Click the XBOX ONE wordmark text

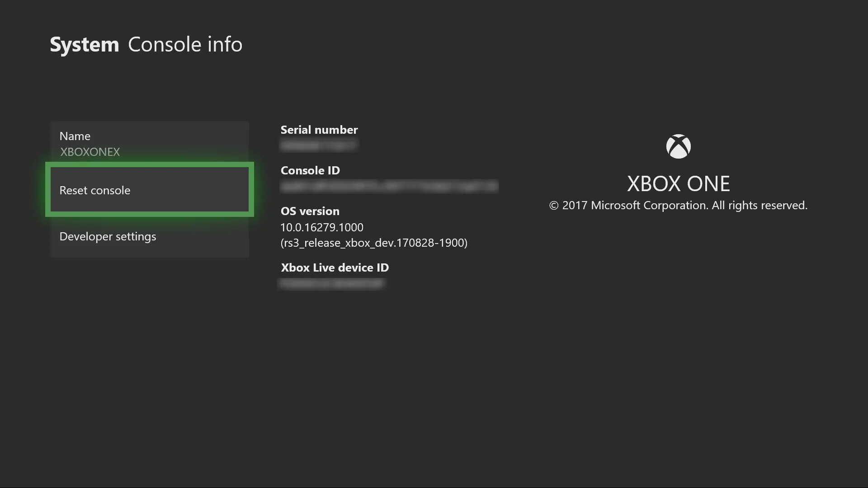(x=678, y=184)
